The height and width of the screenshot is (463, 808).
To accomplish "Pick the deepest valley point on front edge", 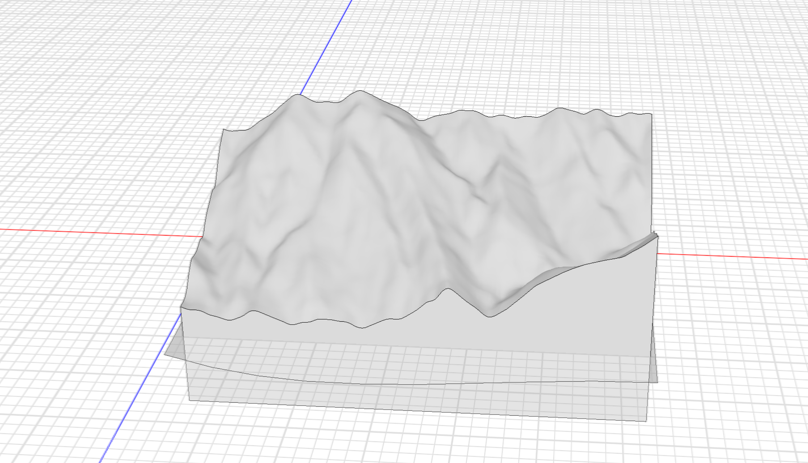I will click(x=490, y=317).
